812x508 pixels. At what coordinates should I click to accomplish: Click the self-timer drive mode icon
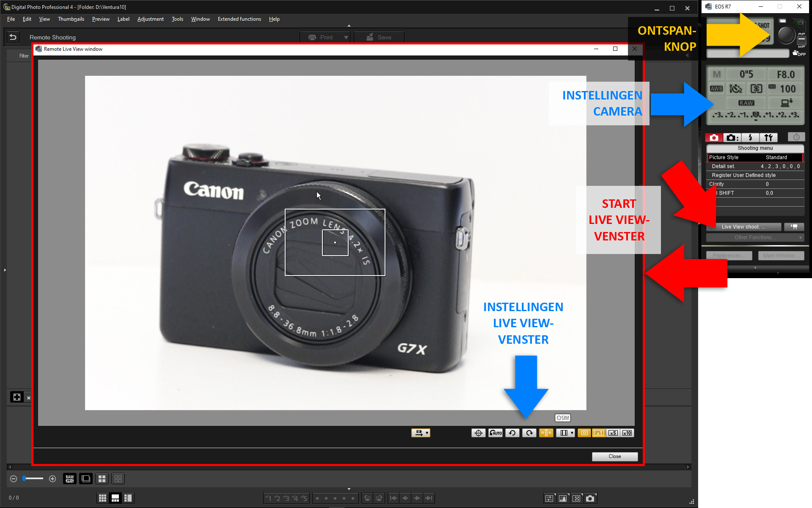click(x=736, y=89)
